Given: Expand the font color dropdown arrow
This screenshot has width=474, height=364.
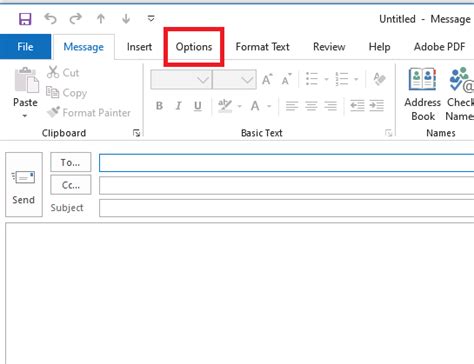Looking at the screenshot, I should click(x=269, y=106).
